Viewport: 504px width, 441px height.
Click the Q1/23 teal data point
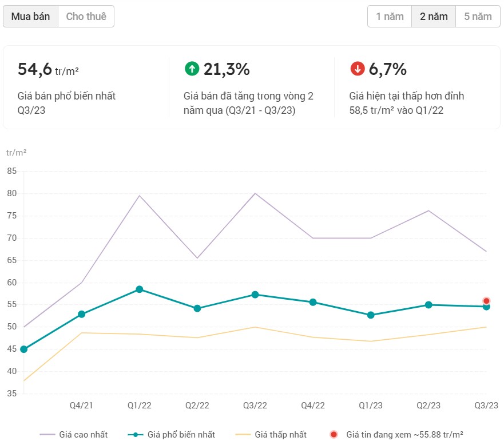coord(371,315)
